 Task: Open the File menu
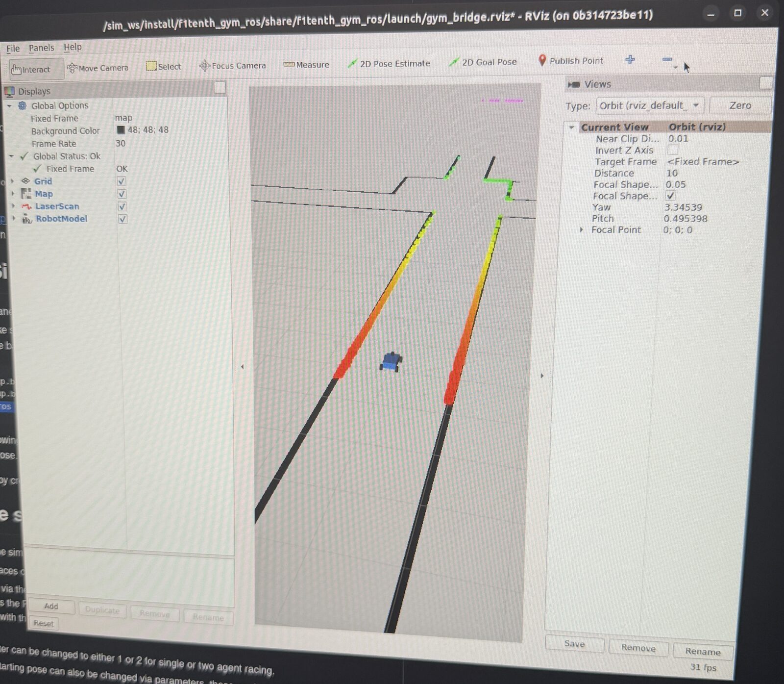click(13, 48)
